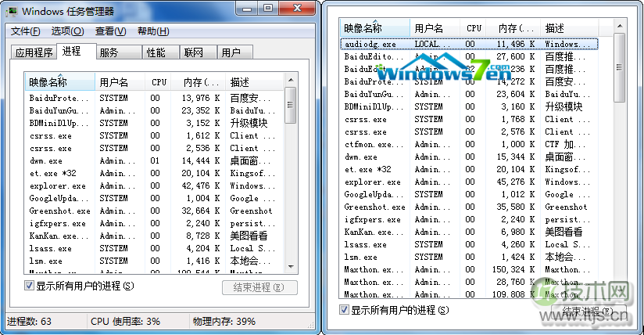This screenshot has height=335, width=644.
Task: Select BaiduProte... row in left window
Action: [x=154, y=98]
